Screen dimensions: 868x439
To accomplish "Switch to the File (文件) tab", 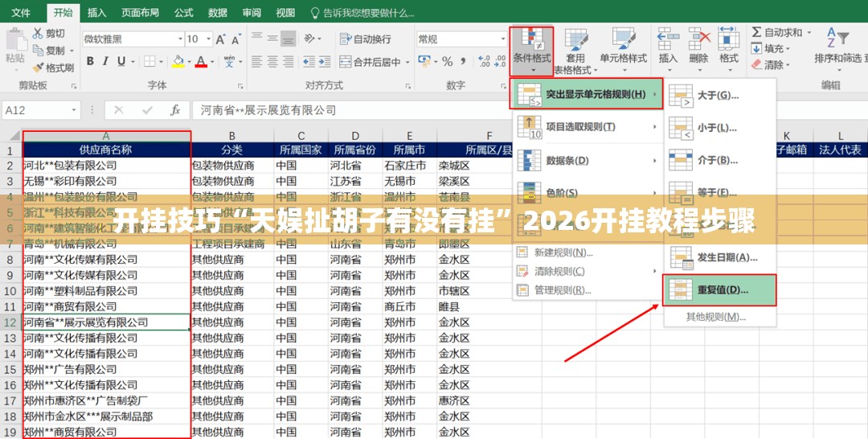I will point(21,12).
